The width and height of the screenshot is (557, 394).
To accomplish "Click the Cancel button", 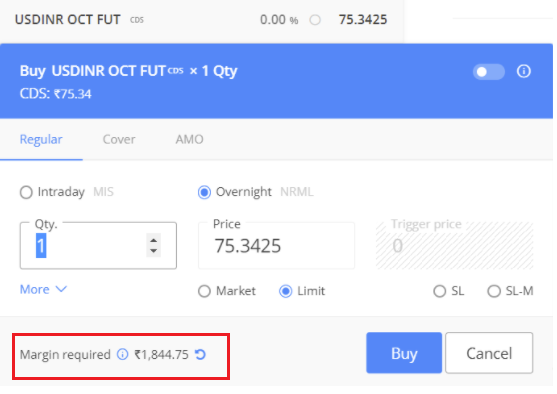I will click(x=489, y=353).
